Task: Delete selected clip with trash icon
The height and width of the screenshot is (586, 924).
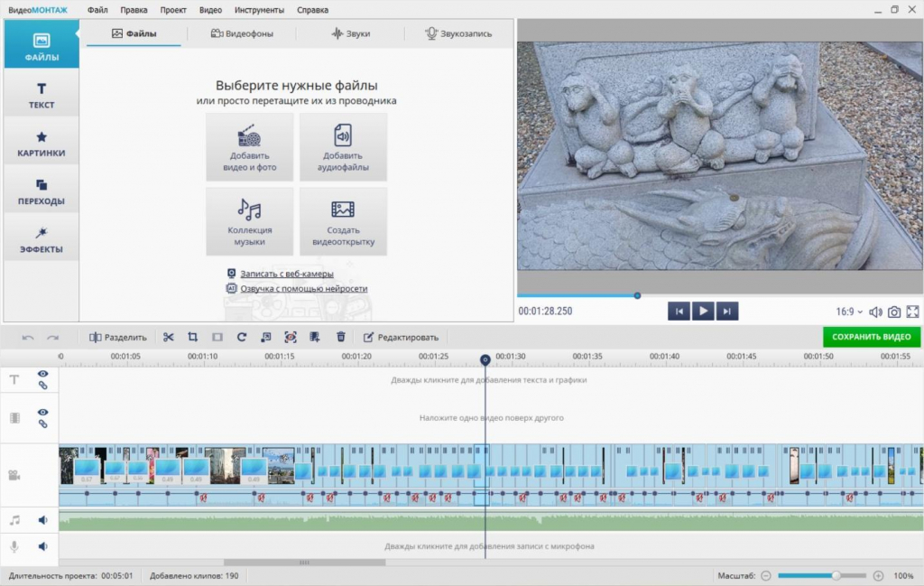Action: (340, 337)
